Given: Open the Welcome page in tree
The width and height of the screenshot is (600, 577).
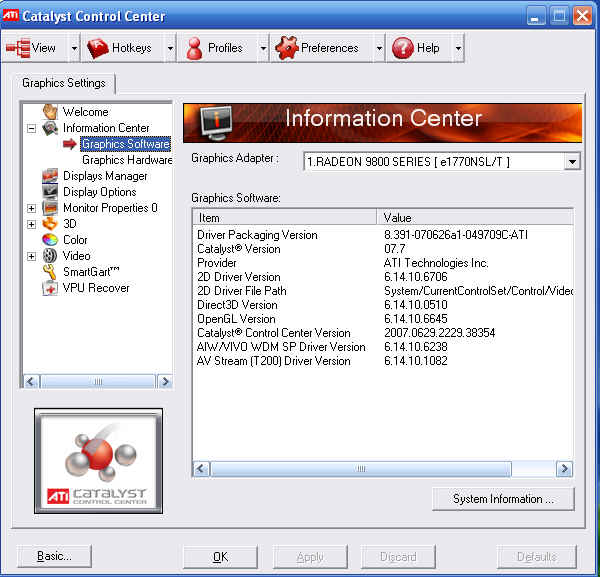Looking at the screenshot, I should pyautogui.click(x=85, y=112).
